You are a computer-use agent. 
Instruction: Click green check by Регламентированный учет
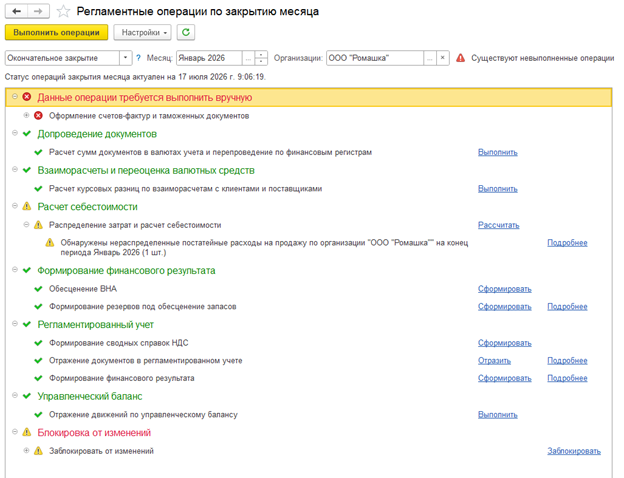[x=27, y=324]
